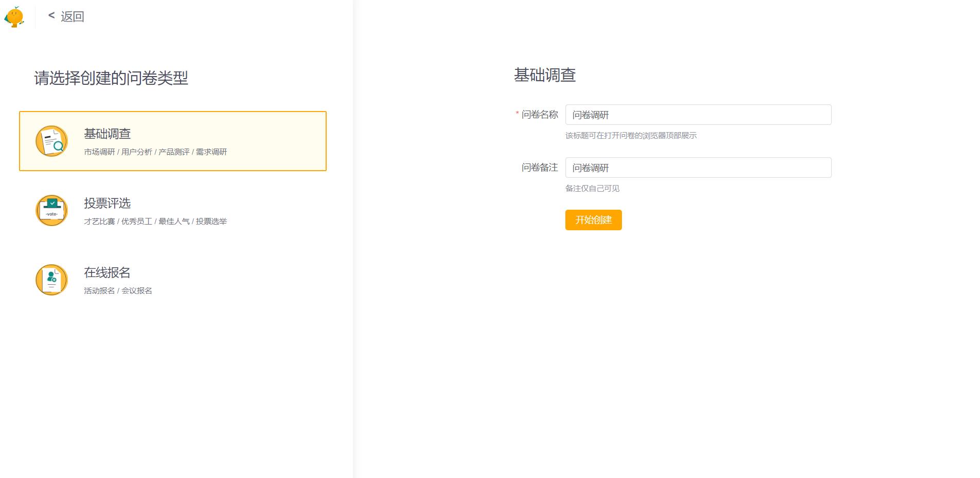Click the orange mascot logo icon
The image size is (980, 478).
(x=14, y=16)
